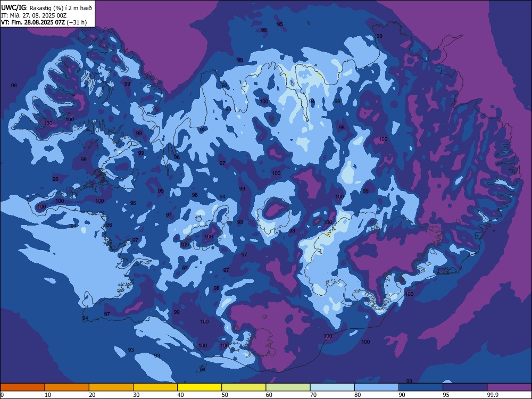This screenshot has height=399, width=532.
Task: Click the title "UWC/IG: Rakastig (%) í 2 m hæð"
Action: (46, 8)
